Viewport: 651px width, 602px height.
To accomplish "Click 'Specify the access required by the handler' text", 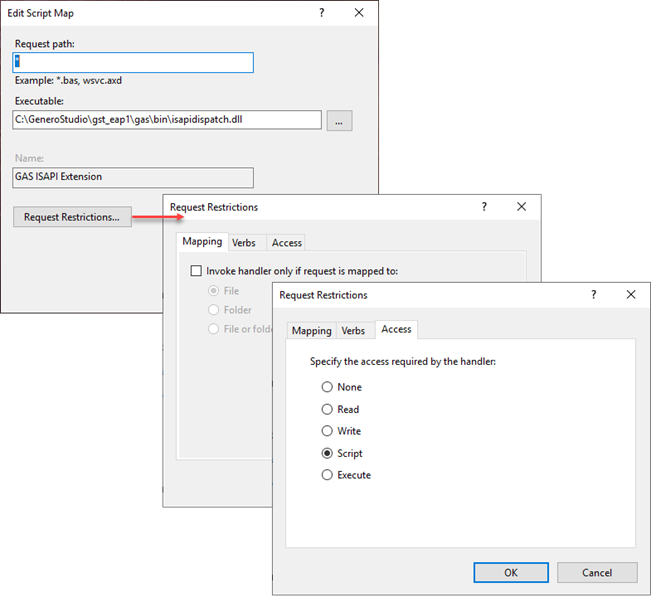I will pos(403,362).
